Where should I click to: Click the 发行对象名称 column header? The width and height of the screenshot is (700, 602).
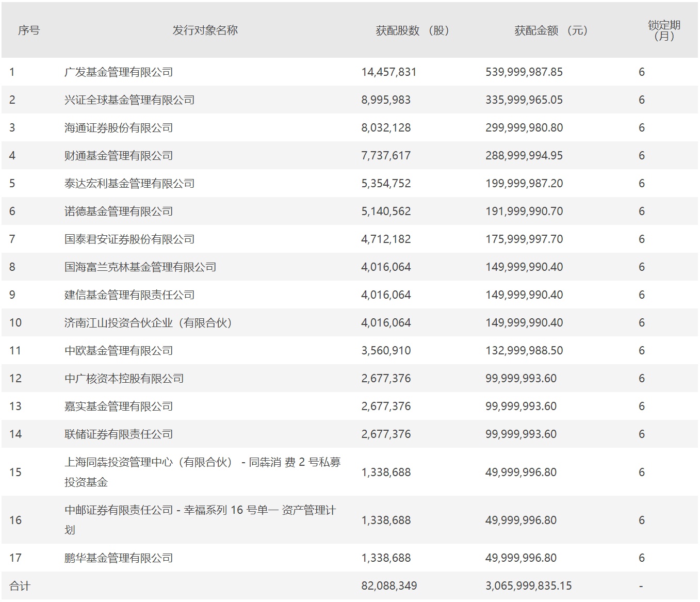click(205, 30)
